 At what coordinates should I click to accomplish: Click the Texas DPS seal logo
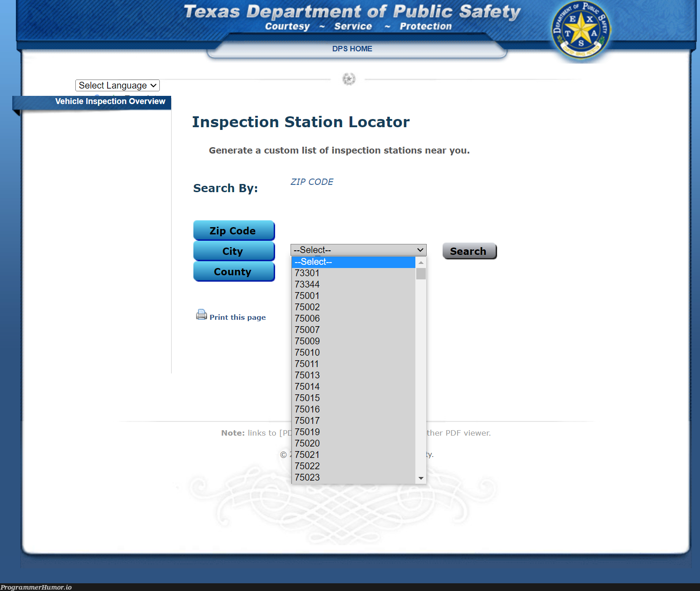click(x=581, y=30)
